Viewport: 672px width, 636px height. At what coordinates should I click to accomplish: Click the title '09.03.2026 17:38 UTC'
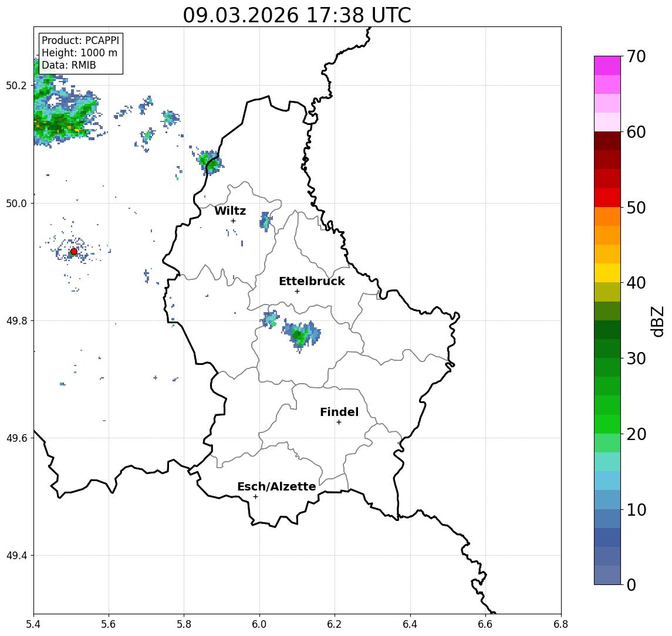297,15
